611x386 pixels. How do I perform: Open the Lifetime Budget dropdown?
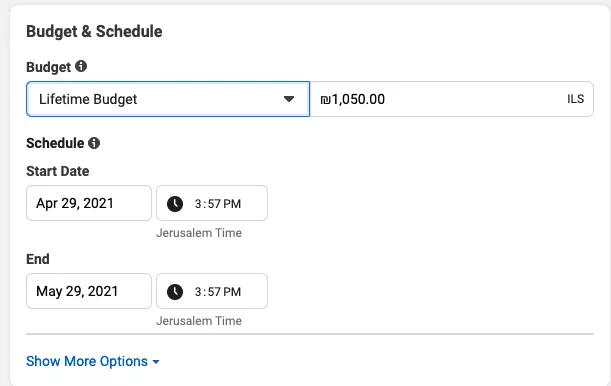pyautogui.click(x=168, y=99)
